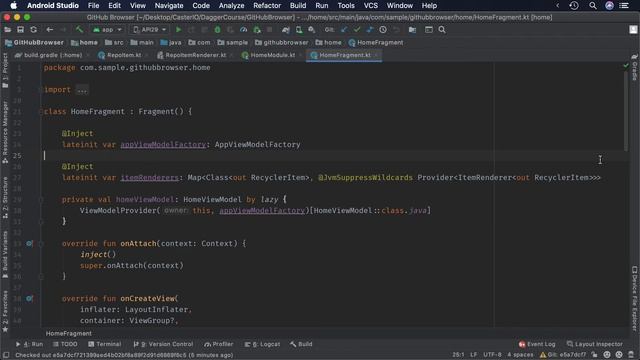Click the Debug app bug icon
640x360 pixels.
[217, 30]
